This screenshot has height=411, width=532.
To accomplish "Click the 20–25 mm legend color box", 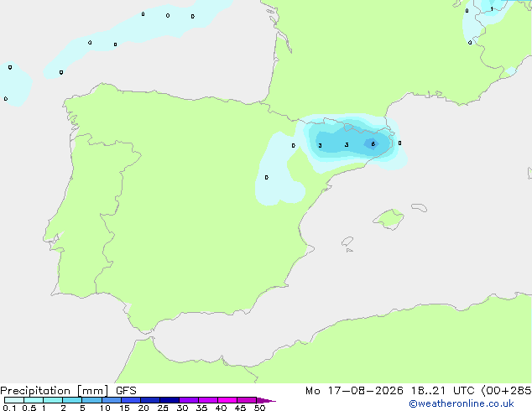I will (150, 400).
